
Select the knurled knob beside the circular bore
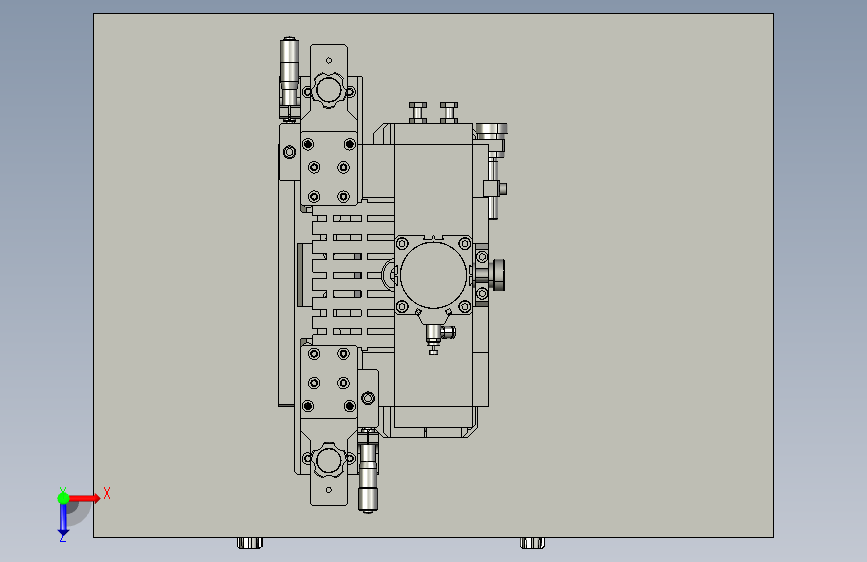(497, 275)
